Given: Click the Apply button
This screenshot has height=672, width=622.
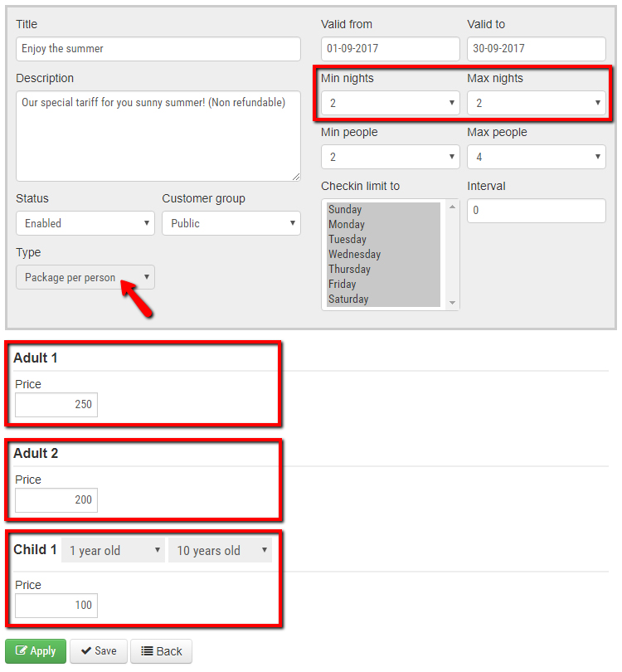Looking at the screenshot, I should tap(36, 651).
